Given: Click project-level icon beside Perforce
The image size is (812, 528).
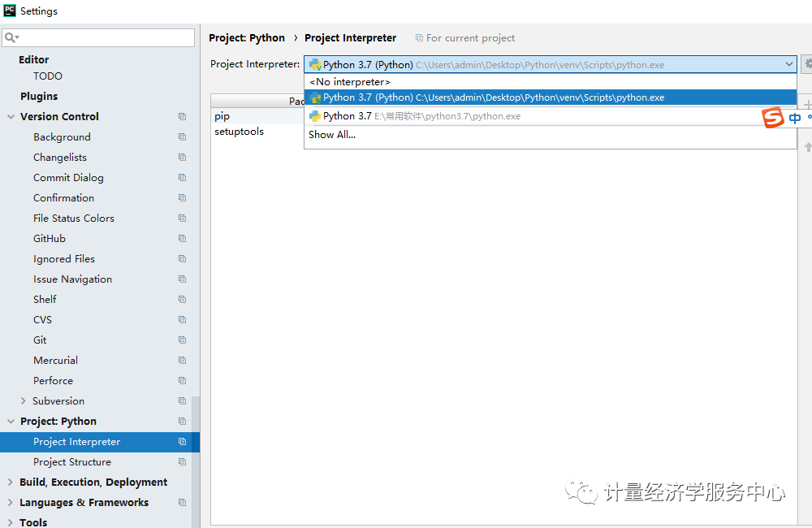Looking at the screenshot, I should (x=182, y=380).
